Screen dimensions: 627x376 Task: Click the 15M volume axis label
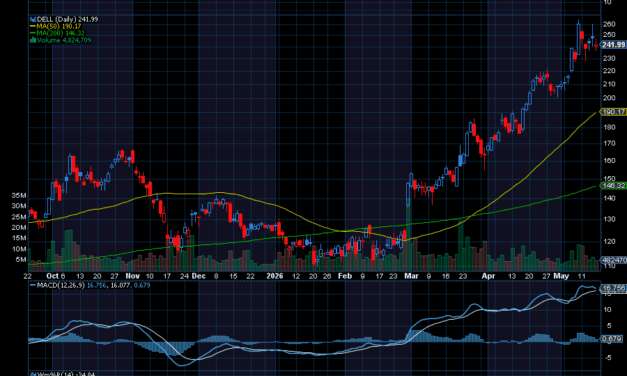point(19,238)
